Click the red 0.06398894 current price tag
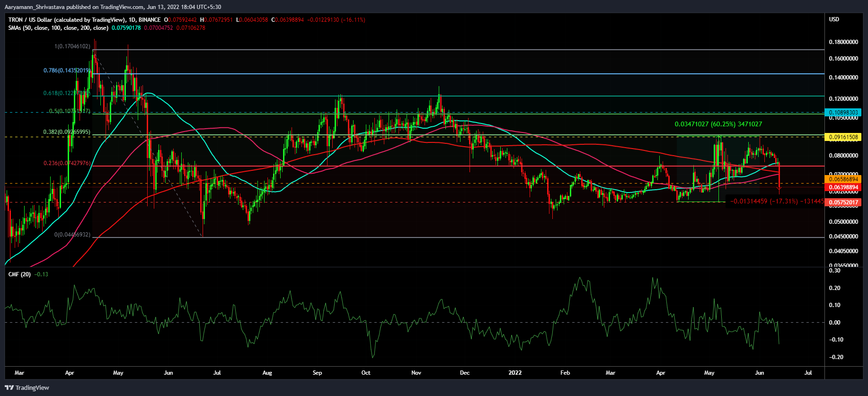 843,187
